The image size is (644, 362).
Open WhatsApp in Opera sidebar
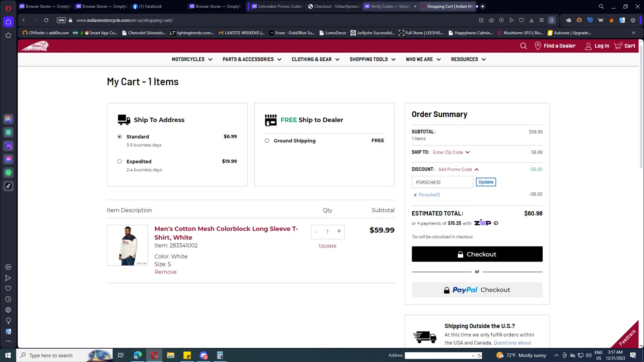(8, 172)
